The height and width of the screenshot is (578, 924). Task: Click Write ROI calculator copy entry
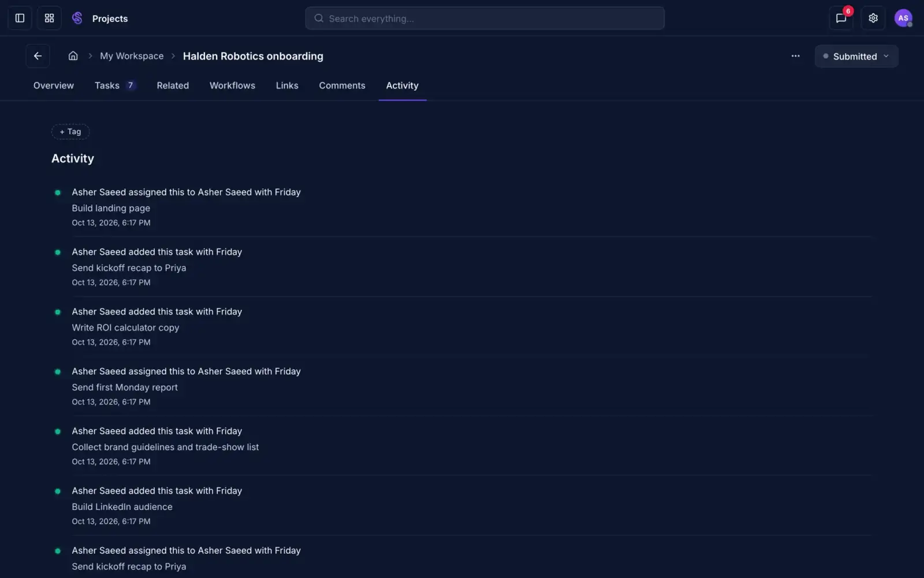[x=125, y=328]
